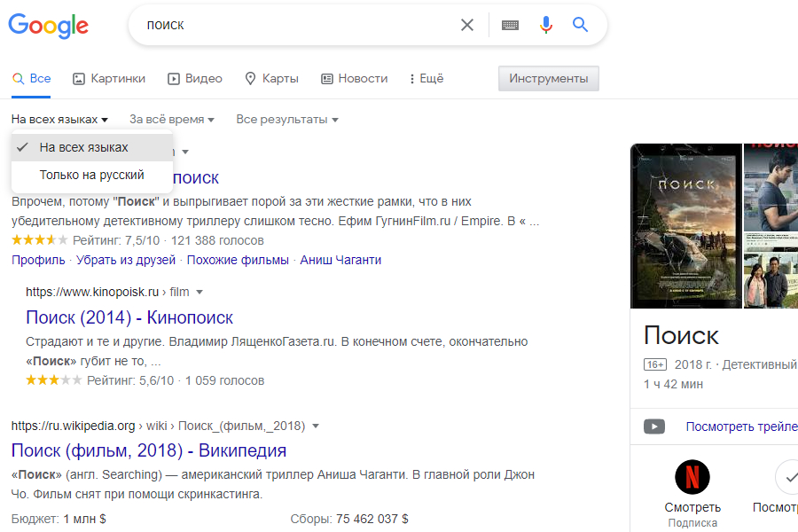Click the Netflix Смотреть icon
The image size is (798, 532).
click(692, 477)
